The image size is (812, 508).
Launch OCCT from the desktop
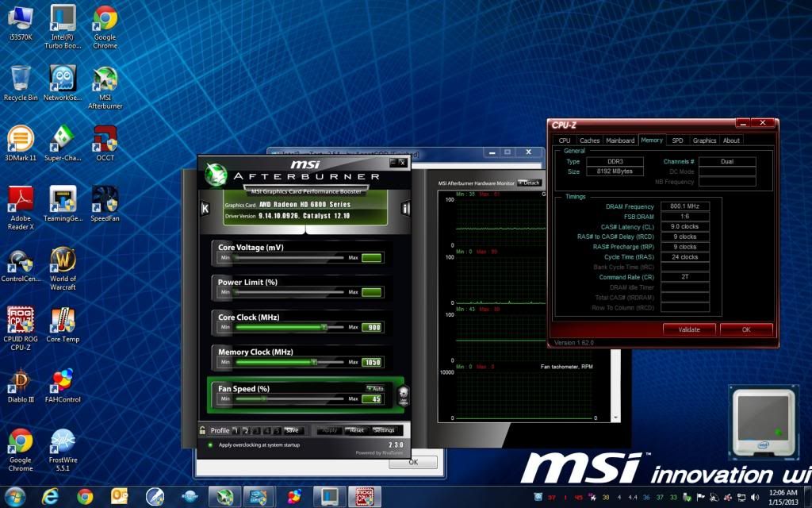point(105,144)
